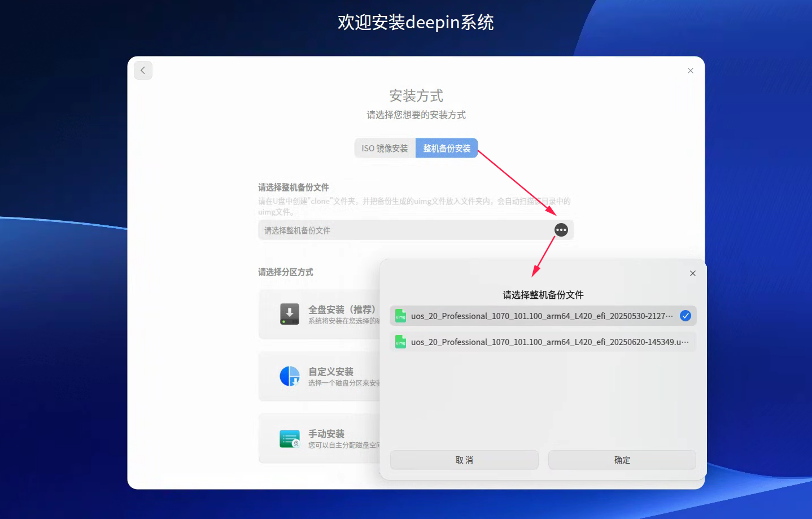The height and width of the screenshot is (519, 812).
Task: Go back using the left chevron button
Action: pos(143,71)
